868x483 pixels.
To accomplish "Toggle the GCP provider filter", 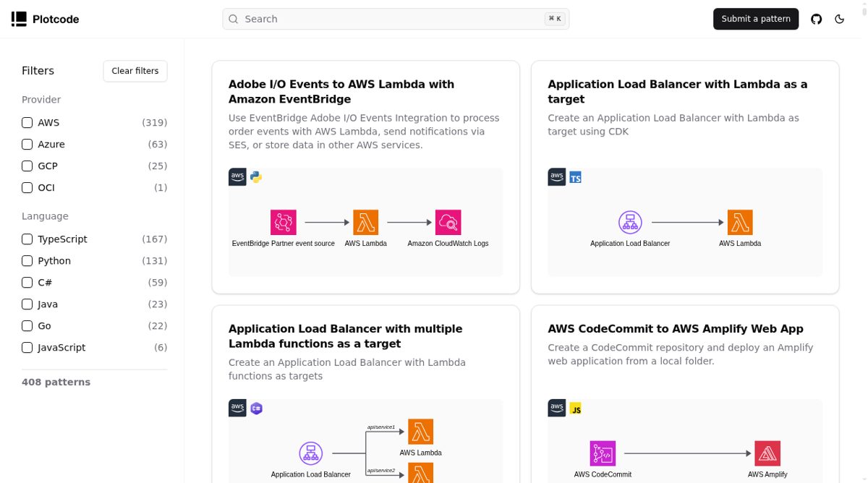I will tap(27, 166).
